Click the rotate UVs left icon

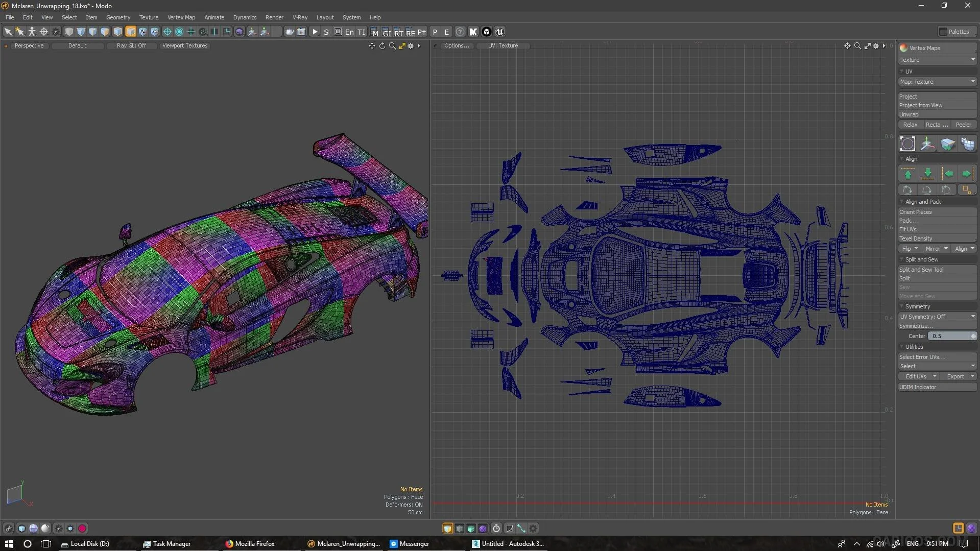tap(907, 189)
